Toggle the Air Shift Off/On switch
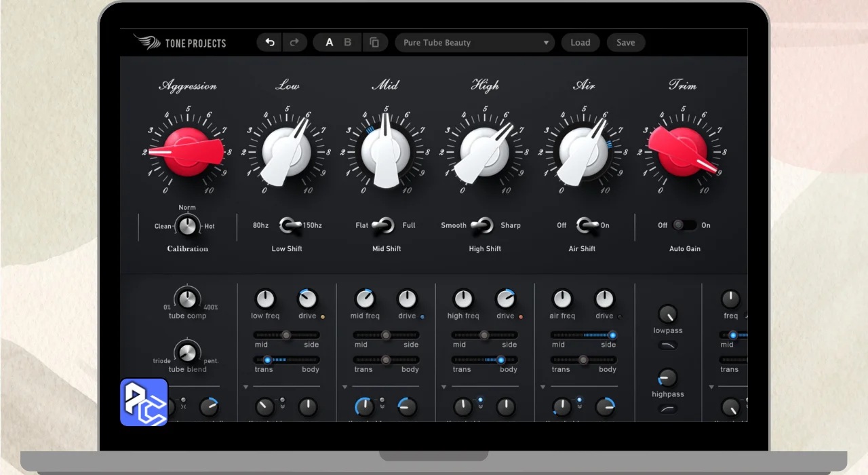Viewport: 868px width, 475px height. click(587, 225)
